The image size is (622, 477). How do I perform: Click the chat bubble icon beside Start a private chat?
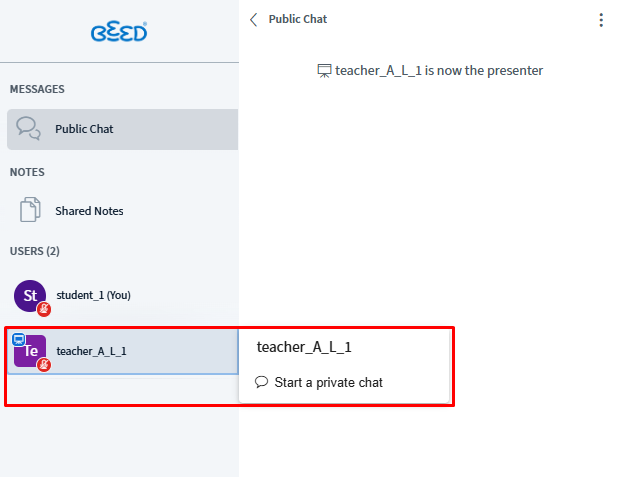tap(262, 382)
